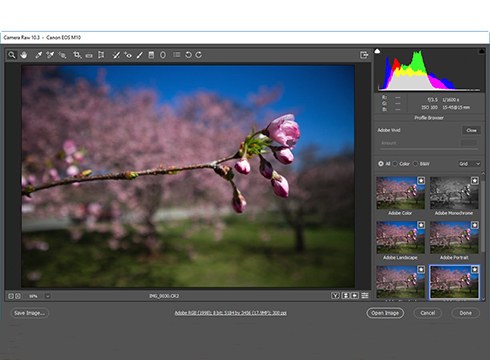The width and height of the screenshot is (490, 360).
Task: Open the Transform tool
Action: coord(101,55)
